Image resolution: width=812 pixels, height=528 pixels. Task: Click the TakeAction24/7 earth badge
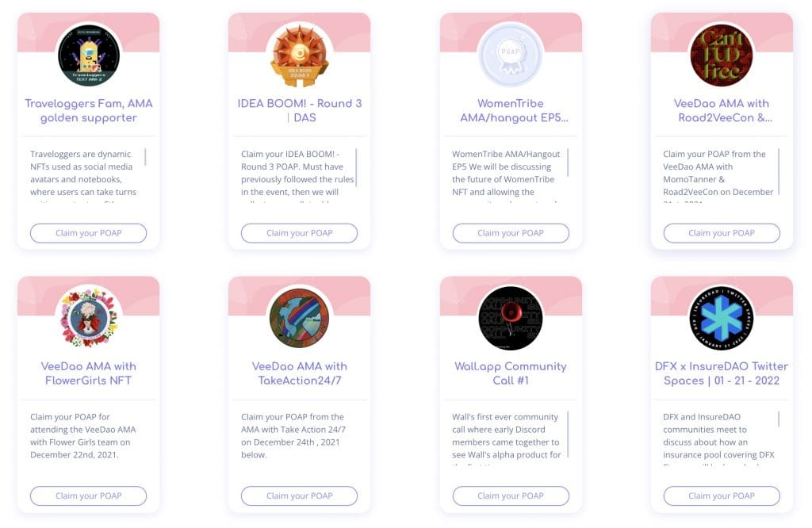click(x=299, y=318)
